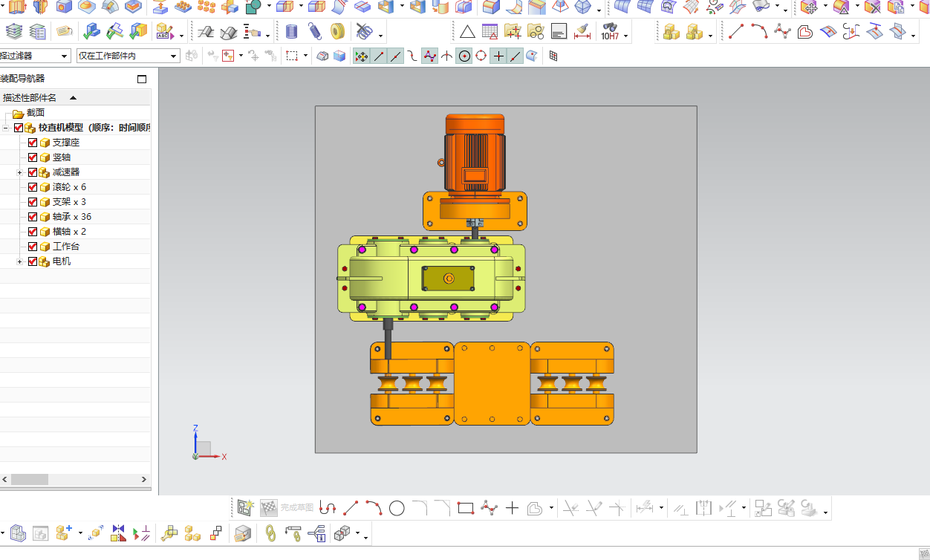Viewport: 930px width, 560px height.
Task: Sort by the 描述性部件名 column header
Action: (x=75, y=97)
